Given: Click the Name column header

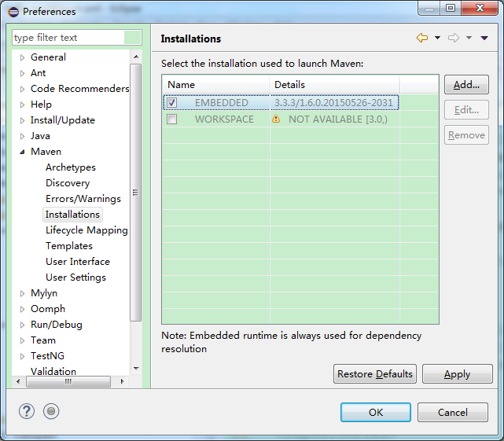Looking at the screenshot, I should click(215, 85).
